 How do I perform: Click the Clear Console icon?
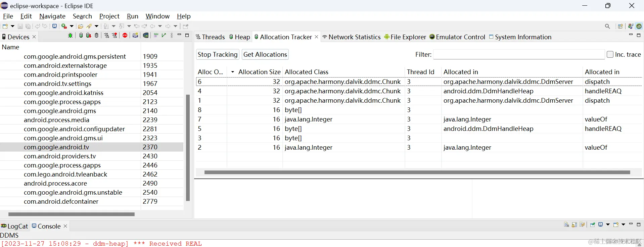tap(566, 225)
